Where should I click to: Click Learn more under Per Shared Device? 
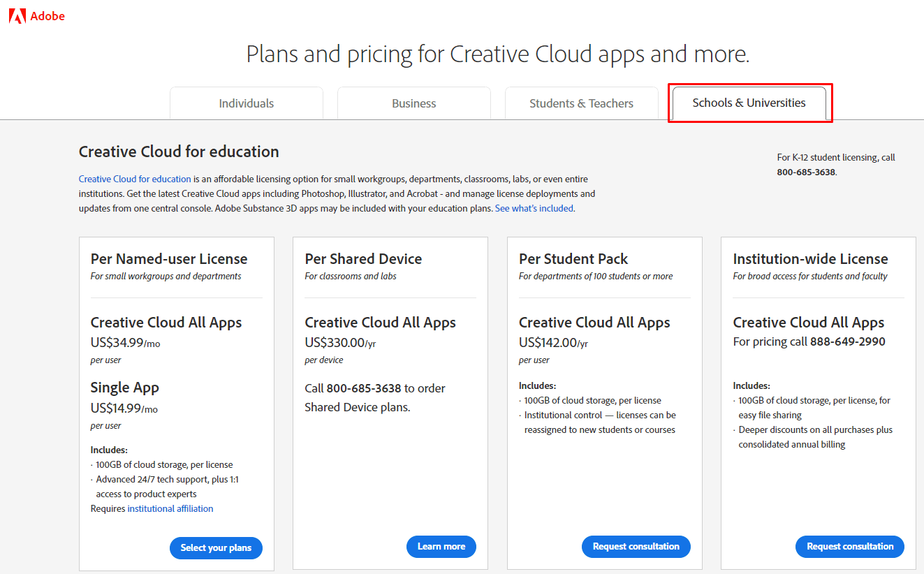point(441,546)
